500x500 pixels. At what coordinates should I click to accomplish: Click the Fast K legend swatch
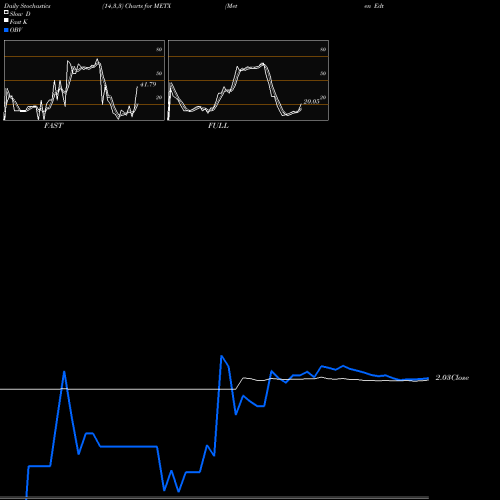6,21
